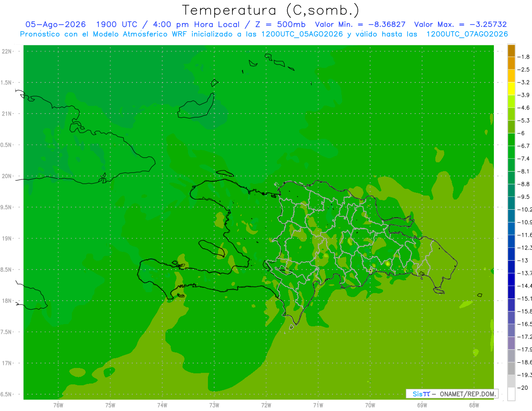The image size is (532, 411).
Task: Click the "-2.5" color bar label
Action: tap(524, 70)
